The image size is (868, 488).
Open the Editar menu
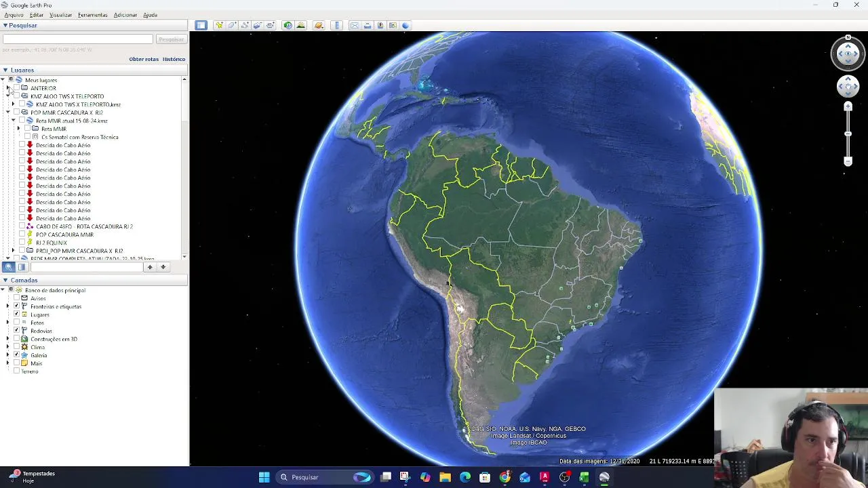37,15
